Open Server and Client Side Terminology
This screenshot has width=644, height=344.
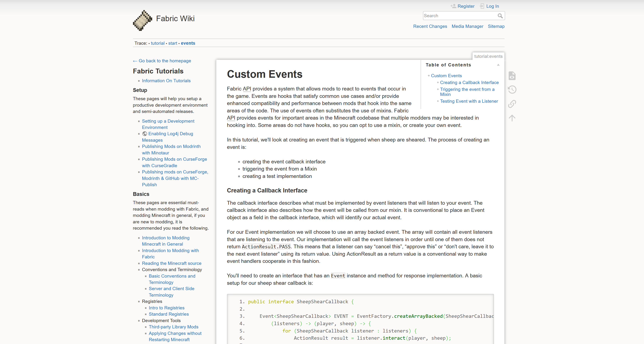coord(171,292)
